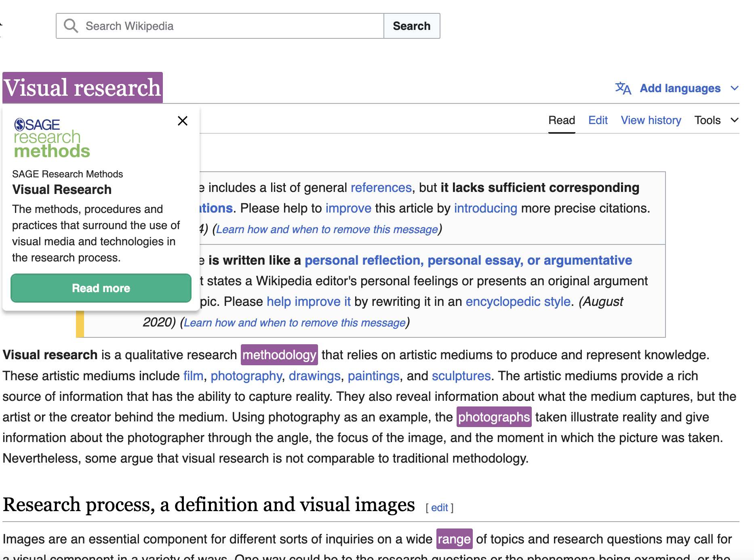Follow the drawings link
This screenshot has height=560, width=754.
point(314,376)
